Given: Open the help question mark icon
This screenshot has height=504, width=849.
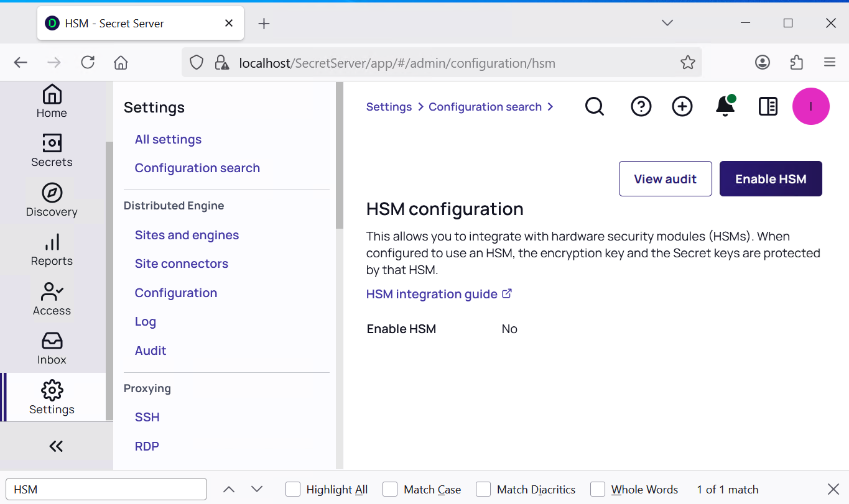Looking at the screenshot, I should [x=641, y=107].
